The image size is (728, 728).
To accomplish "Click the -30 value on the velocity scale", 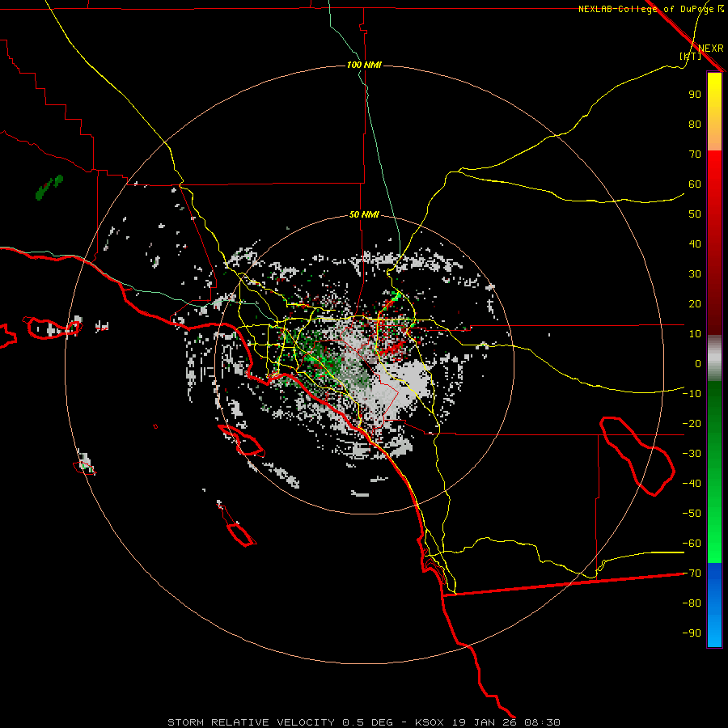I will [692, 454].
